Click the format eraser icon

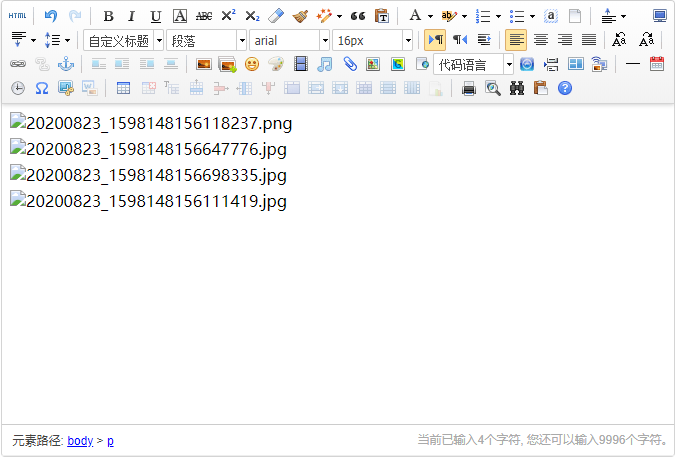coord(277,16)
